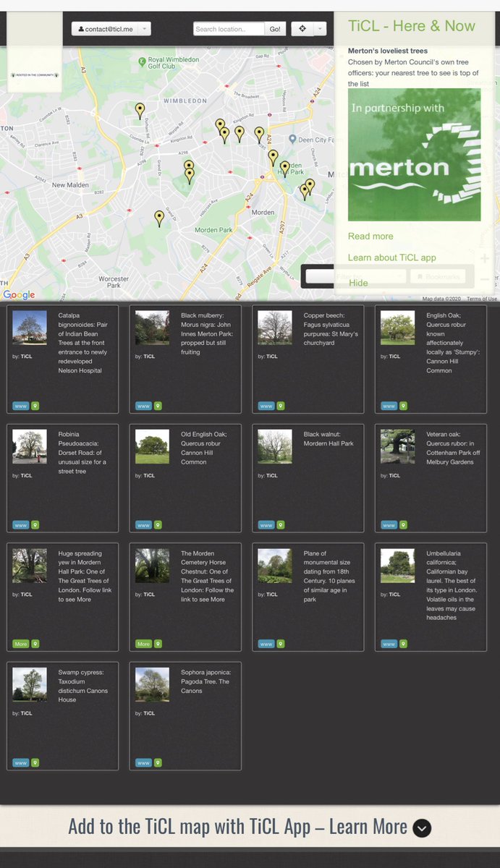
Task: Show Sophora japonica location pin
Action: (158, 762)
